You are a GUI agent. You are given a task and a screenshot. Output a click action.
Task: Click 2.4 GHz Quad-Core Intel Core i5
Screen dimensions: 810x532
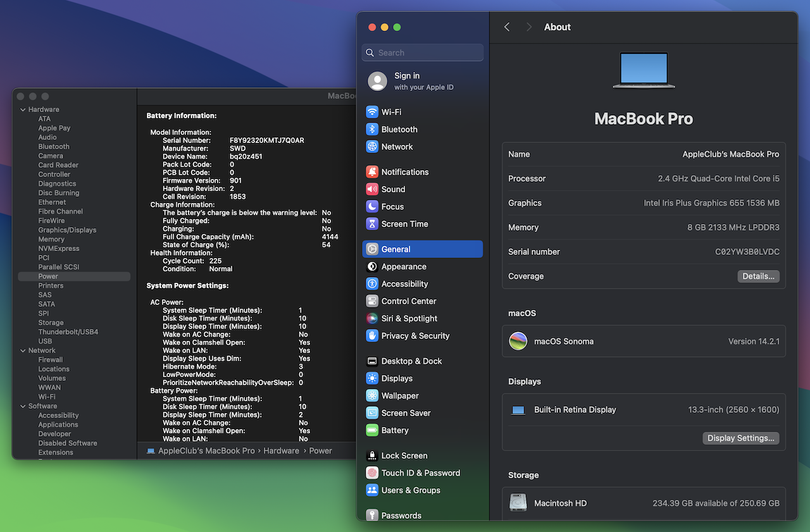pos(719,179)
